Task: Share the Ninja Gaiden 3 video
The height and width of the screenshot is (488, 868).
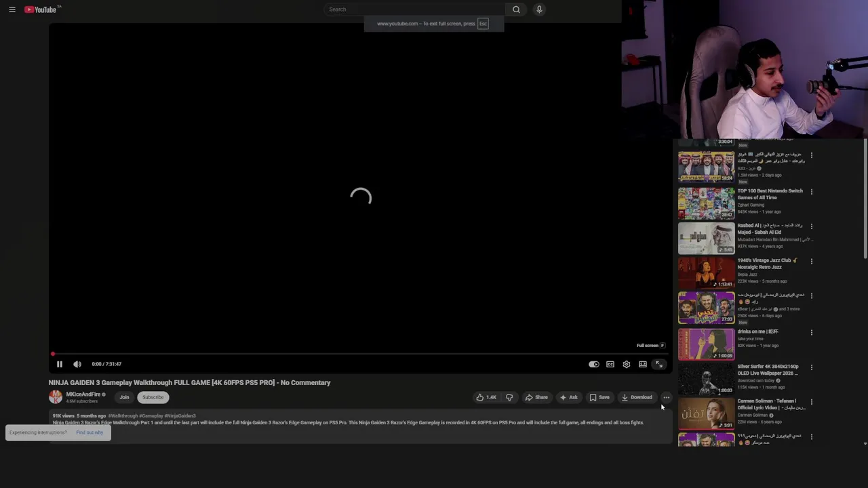Action: [x=536, y=397]
